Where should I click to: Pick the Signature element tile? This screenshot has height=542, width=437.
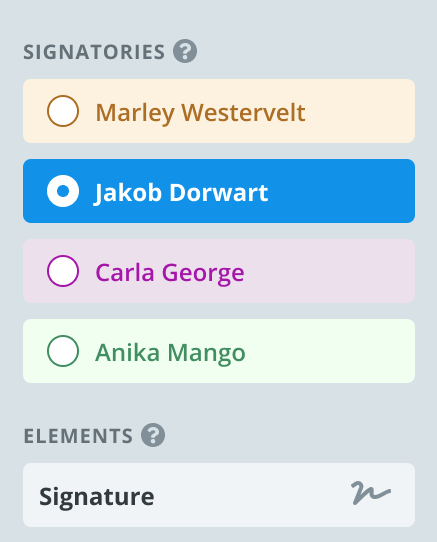click(219, 495)
